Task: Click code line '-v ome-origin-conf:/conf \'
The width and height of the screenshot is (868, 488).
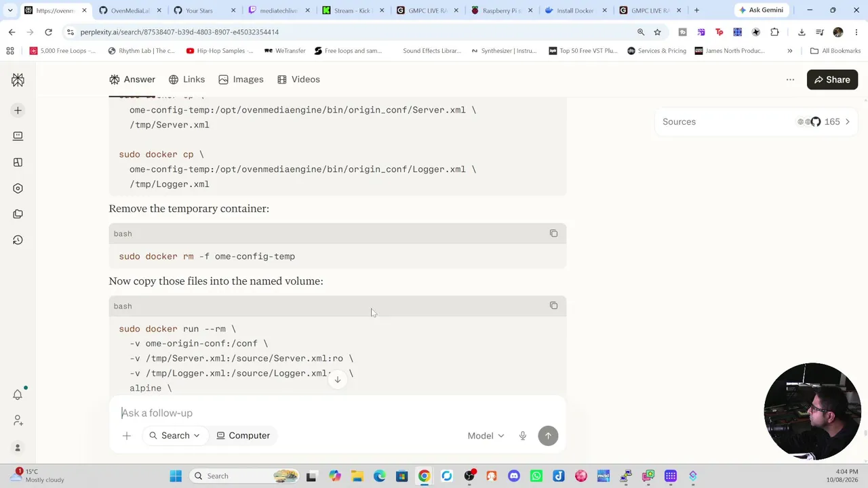Action: pos(199,344)
